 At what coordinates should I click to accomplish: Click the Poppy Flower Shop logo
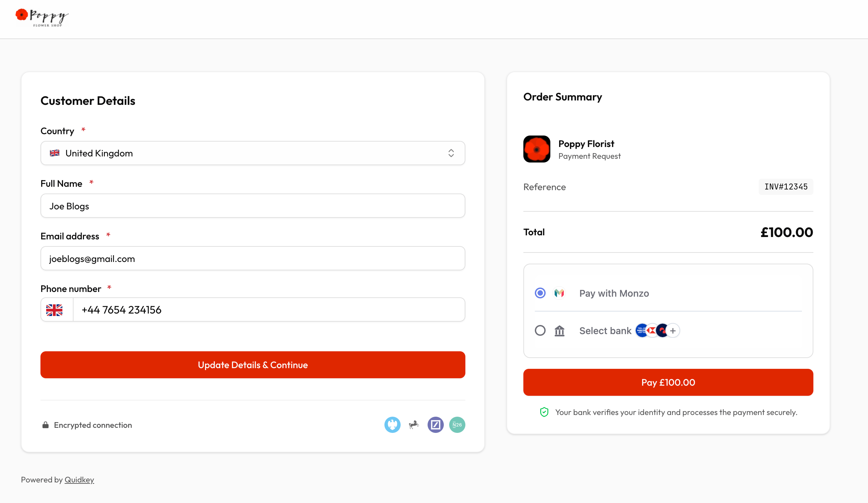coord(42,18)
